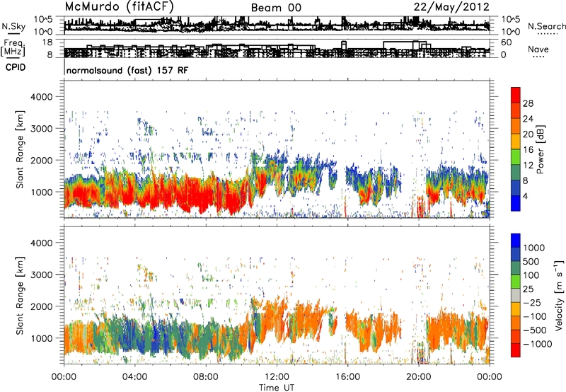This screenshot has height=392, width=566.
Task: Click the 4 tick on power colorbar
Action: tap(525, 197)
